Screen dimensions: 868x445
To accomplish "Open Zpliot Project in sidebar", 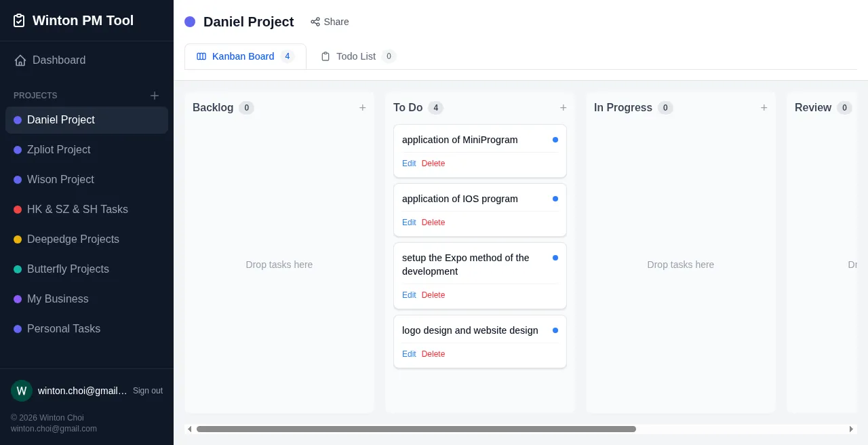I will tap(87, 150).
